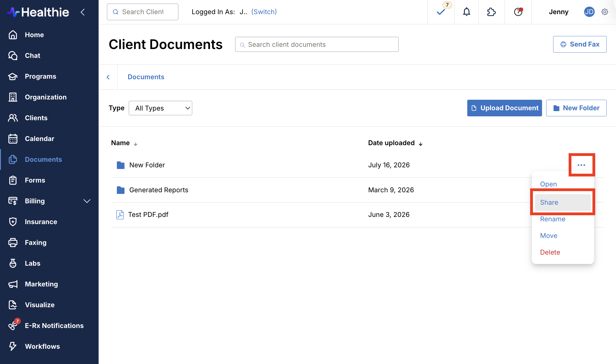Create a New Folder
Image resolution: width=616 pixels, height=364 pixels.
pyautogui.click(x=576, y=108)
